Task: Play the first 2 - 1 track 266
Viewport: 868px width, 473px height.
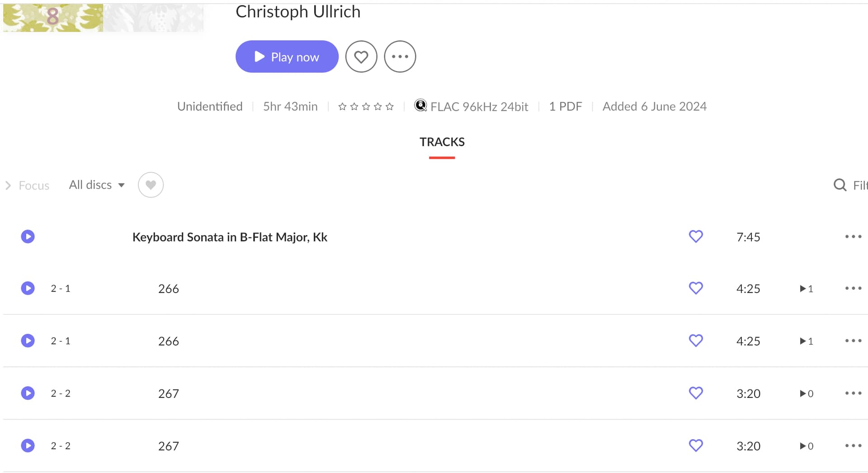Action: click(x=28, y=288)
